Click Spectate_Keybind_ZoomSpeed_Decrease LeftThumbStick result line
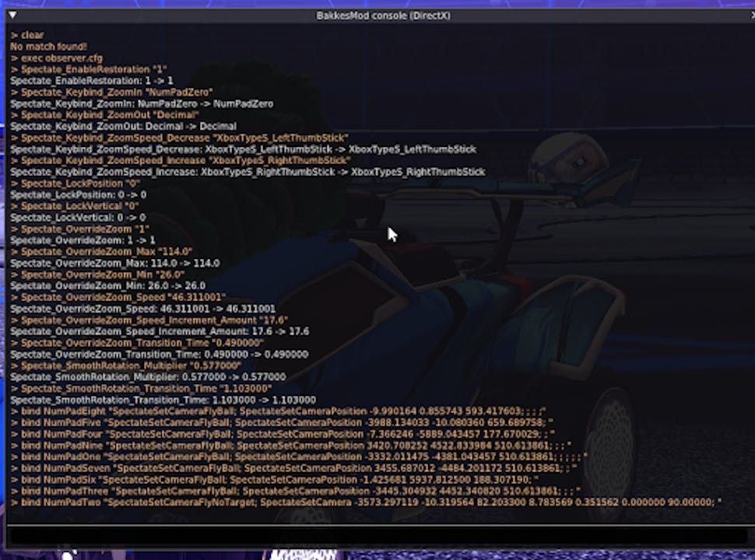755x560 pixels. pyautogui.click(x=243, y=149)
